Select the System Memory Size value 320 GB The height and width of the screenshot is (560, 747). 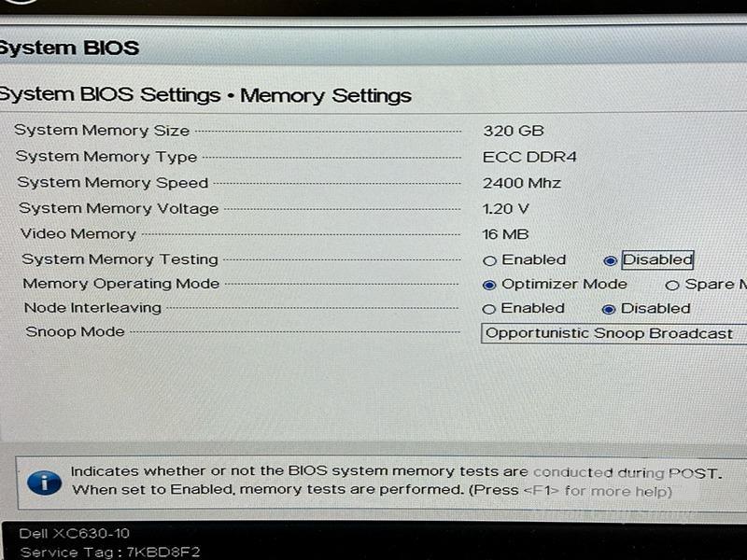(513, 132)
